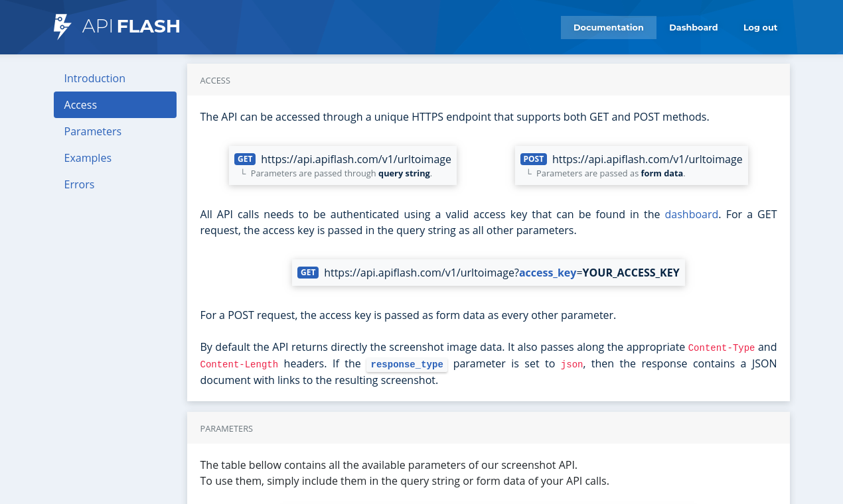Click 'The table bellow contains' sentence
This screenshot has height=504, width=843.
coord(388,465)
